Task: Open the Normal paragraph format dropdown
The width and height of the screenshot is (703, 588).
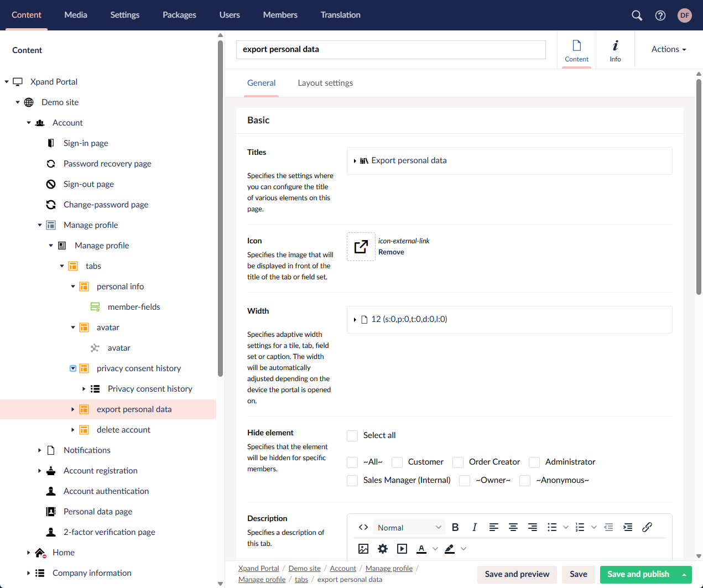Action: click(409, 528)
